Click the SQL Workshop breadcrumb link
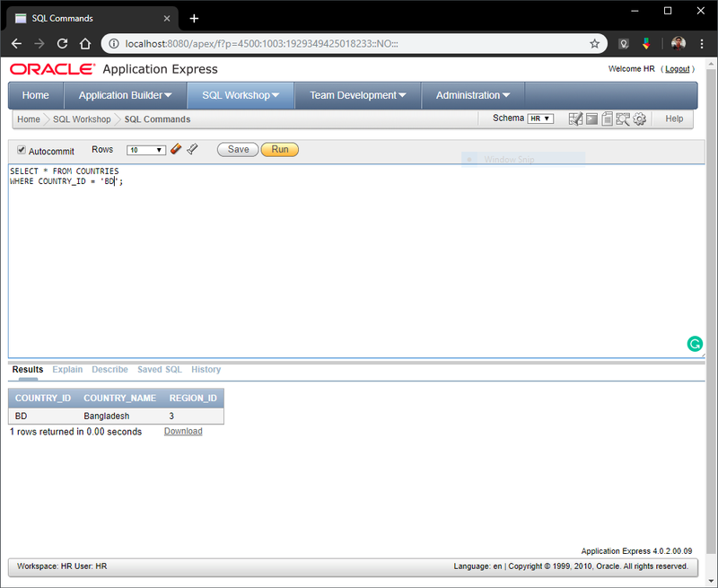718x588 pixels. [82, 119]
